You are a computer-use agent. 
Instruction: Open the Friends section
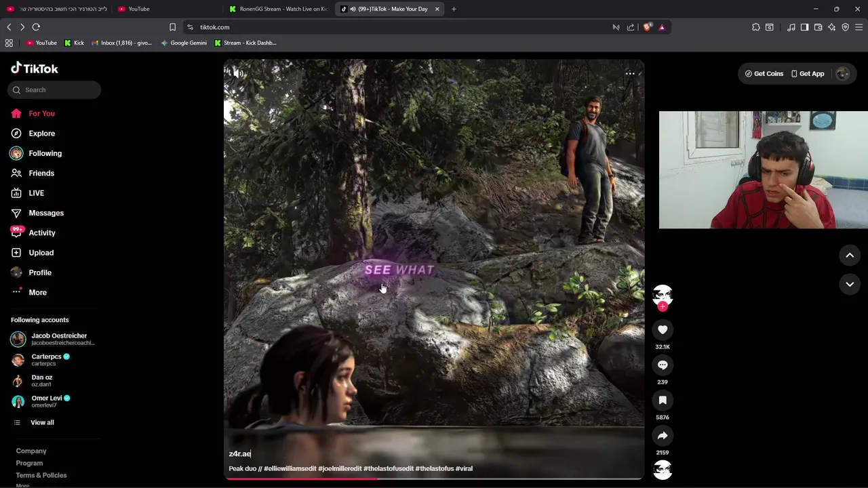click(33, 173)
